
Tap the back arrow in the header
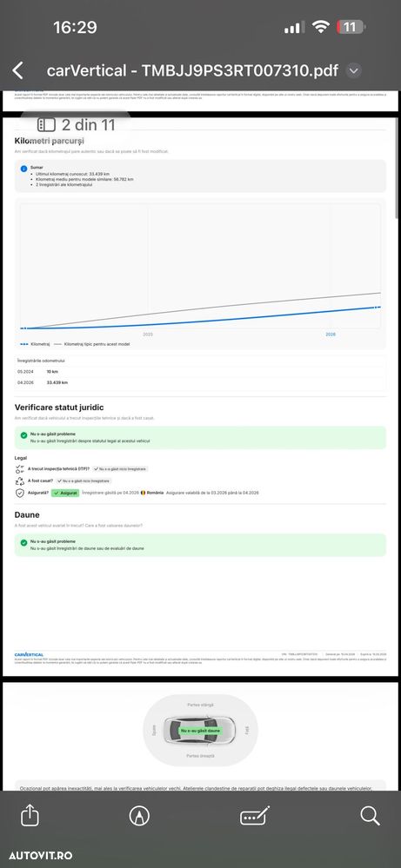(17, 70)
